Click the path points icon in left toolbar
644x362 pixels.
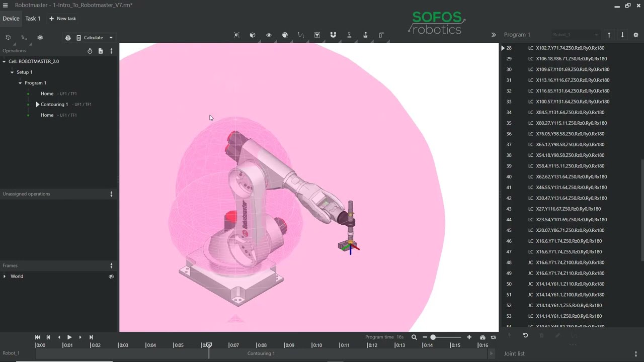click(x=24, y=38)
